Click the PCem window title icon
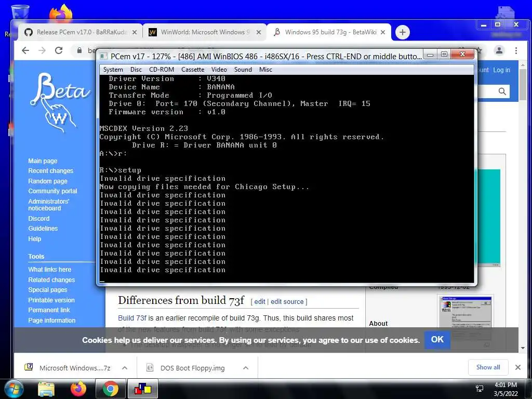Screen dimensions: 532x399 click(104, 56)
